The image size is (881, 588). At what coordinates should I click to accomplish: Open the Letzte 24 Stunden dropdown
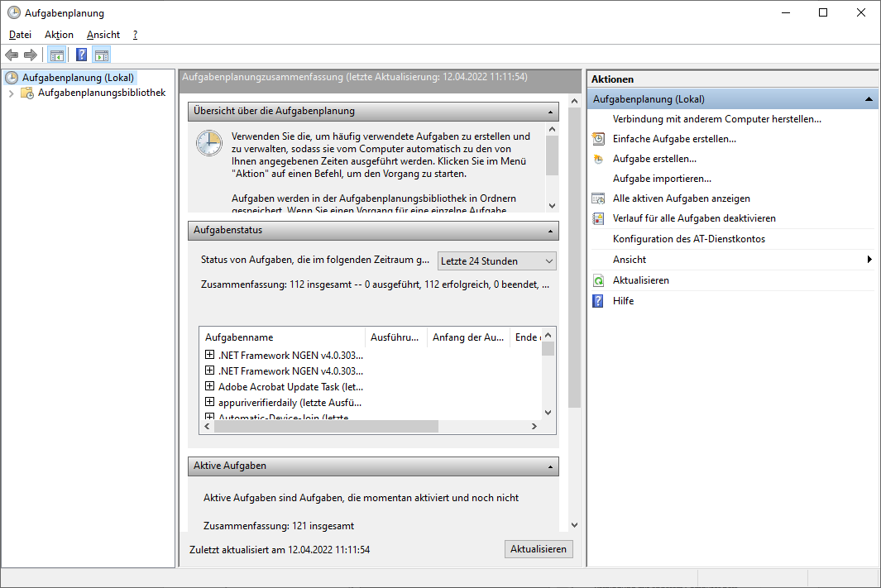496,261
